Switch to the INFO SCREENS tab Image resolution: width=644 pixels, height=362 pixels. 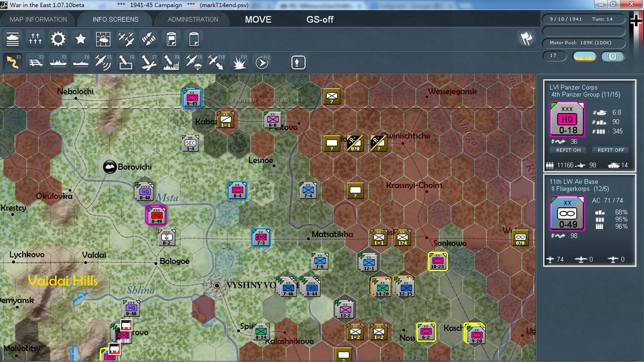(116, 19)
